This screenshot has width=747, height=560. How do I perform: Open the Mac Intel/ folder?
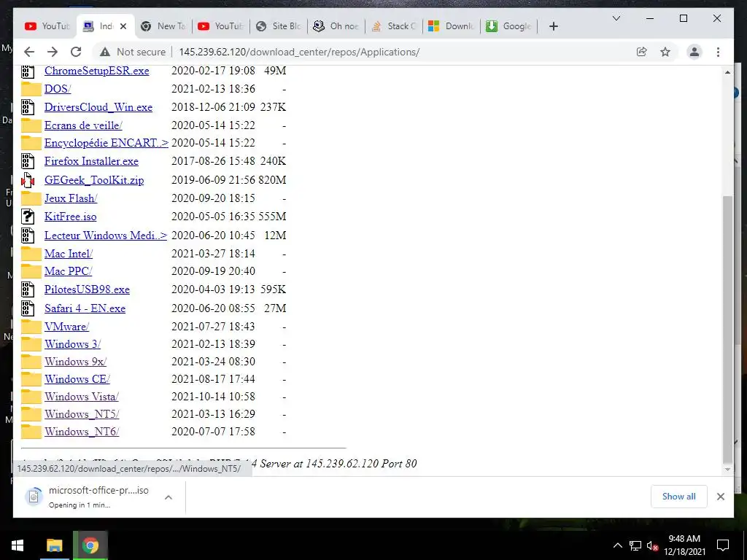pyautogui.click(x=69, y=254)
